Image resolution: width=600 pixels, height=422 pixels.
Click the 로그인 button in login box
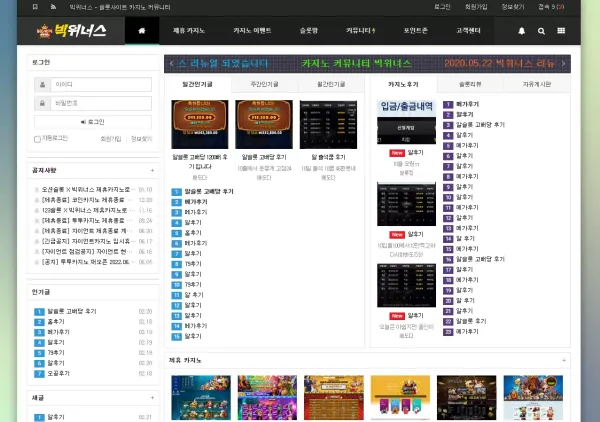(93, 122)
